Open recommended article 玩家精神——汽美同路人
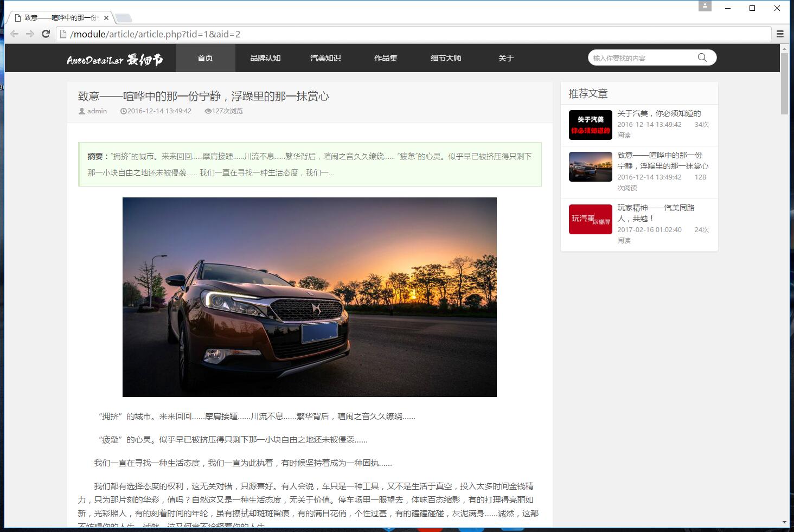This screenshot has height=532, width=794. click(x=656, y=213)
